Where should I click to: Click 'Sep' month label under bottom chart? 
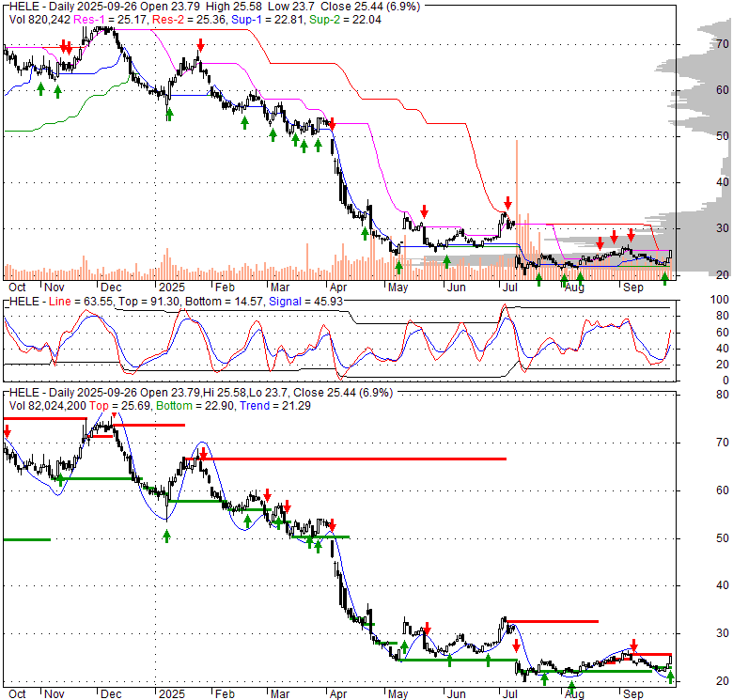[x=633, y=694]
